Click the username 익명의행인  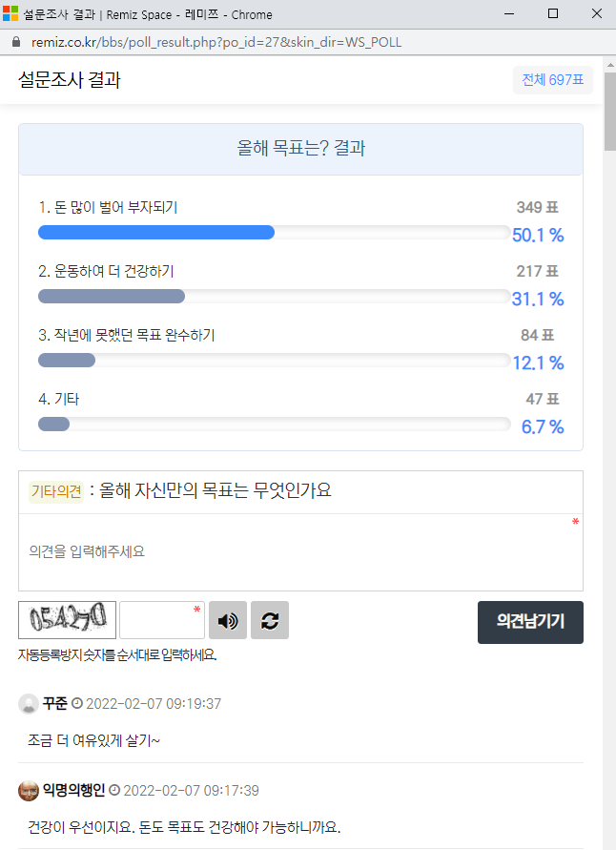(x=73, y=791)
